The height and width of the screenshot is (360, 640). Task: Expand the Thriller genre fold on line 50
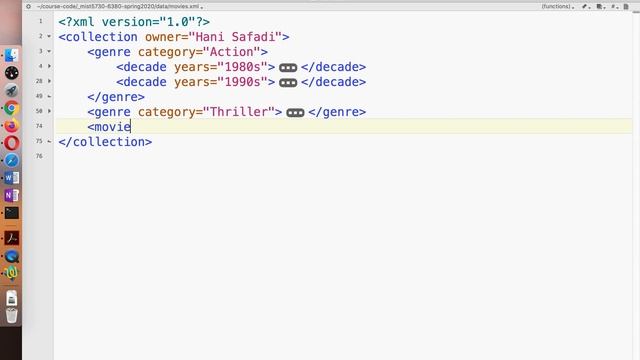49,111
